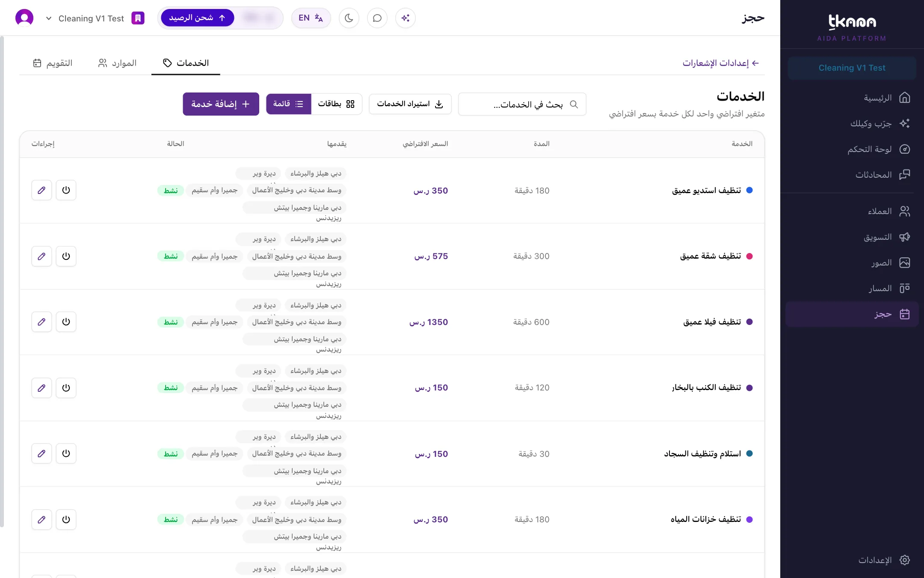Open the user avatar in top bar
Image resolution: width=924 pixels, height=578 pixels.
coord(24,18)
